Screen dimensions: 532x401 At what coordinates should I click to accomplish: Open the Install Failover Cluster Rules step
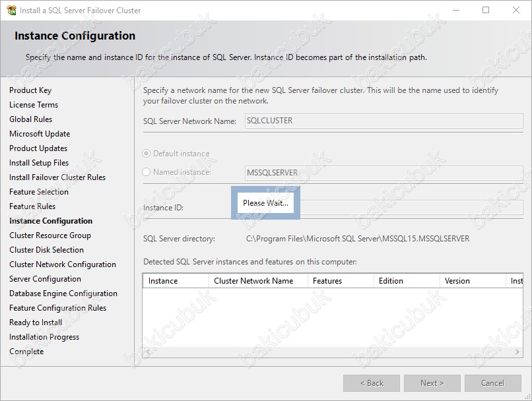point(57,177)
